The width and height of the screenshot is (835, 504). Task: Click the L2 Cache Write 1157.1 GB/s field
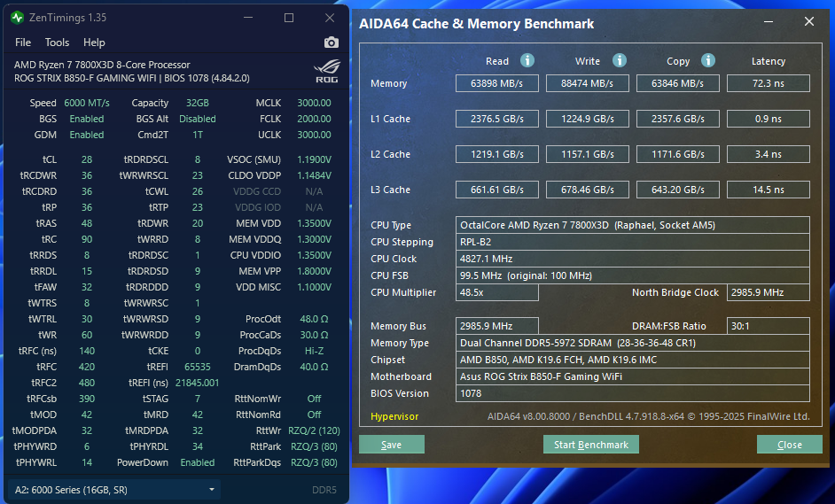click(x=588, y=154)
